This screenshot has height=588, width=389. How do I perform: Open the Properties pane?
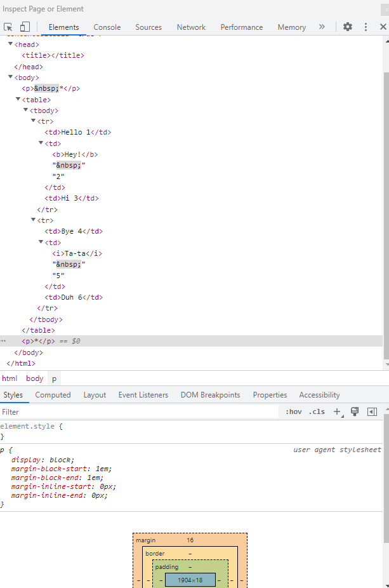tap(270, 395)
